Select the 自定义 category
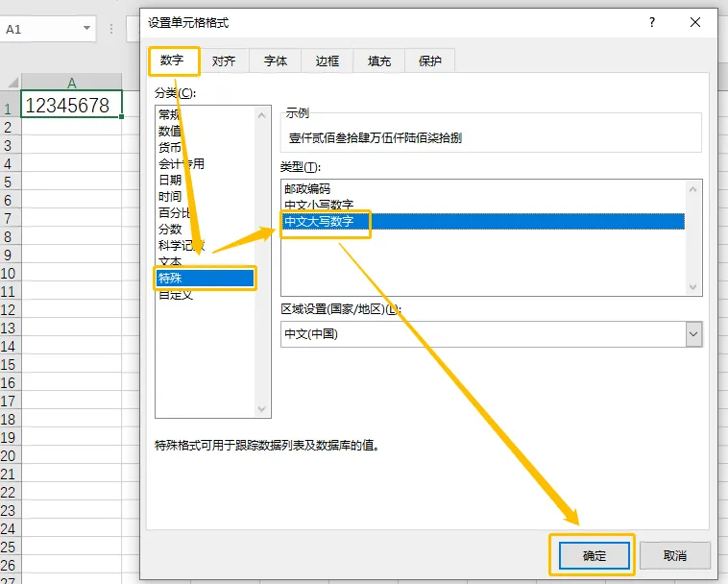This screenshot has width=728, height=584. pyautogui.click(x=206, y=295)
